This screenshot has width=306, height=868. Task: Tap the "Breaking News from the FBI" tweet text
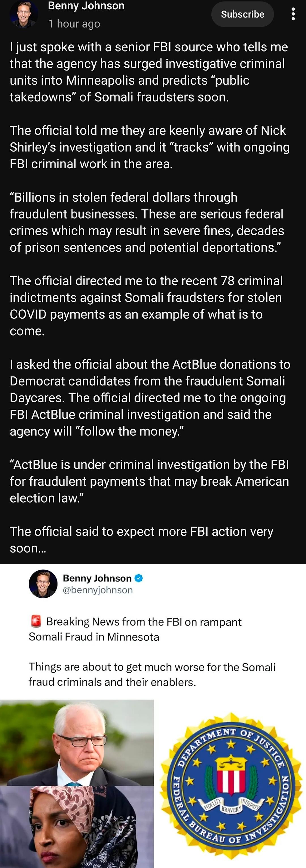coord(135,629)
